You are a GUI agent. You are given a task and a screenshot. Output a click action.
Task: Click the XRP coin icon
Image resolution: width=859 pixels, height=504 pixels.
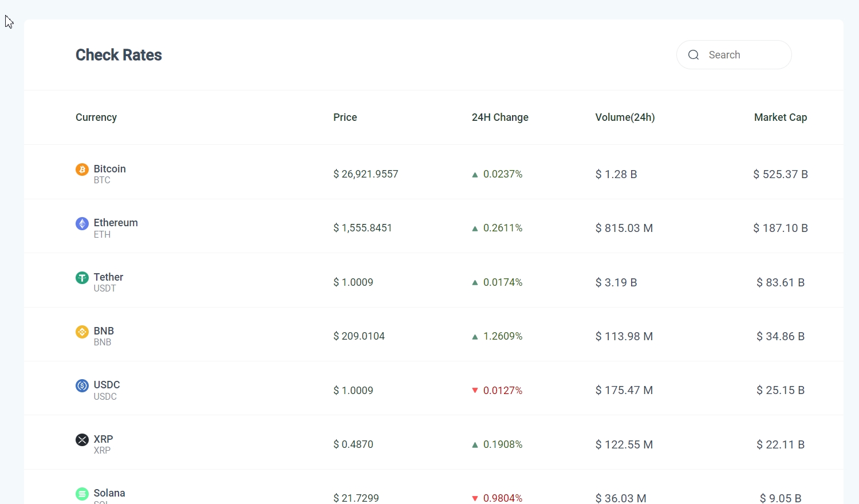(x=82, y=440)
